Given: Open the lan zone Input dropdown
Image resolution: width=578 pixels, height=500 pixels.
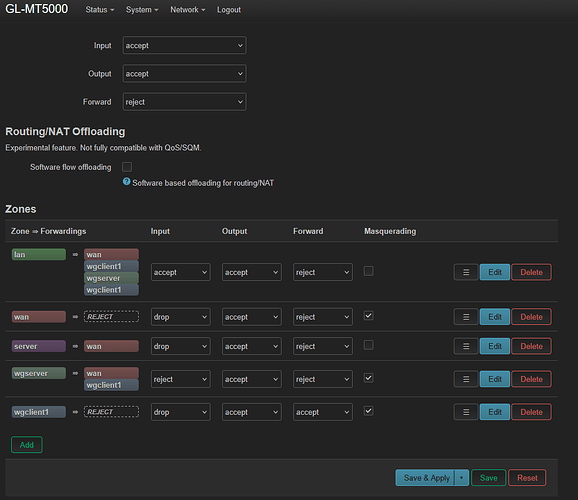Looking at the screenshot, I should [181, 272].
